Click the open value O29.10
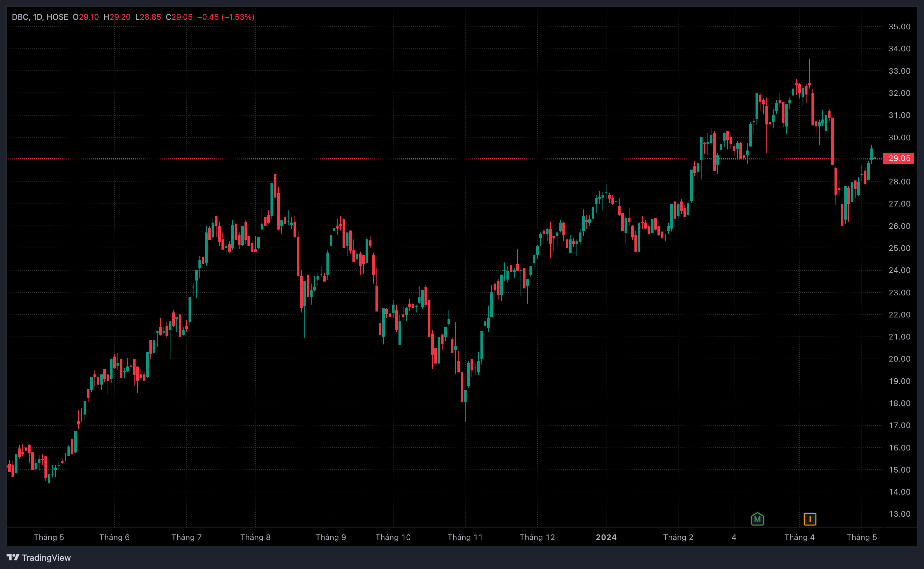924x569 pixels. pos(86,17)
